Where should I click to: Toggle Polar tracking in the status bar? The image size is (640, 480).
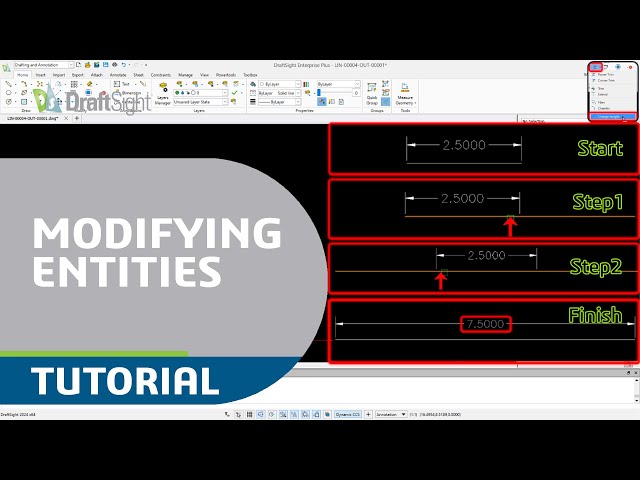(272, 414)
